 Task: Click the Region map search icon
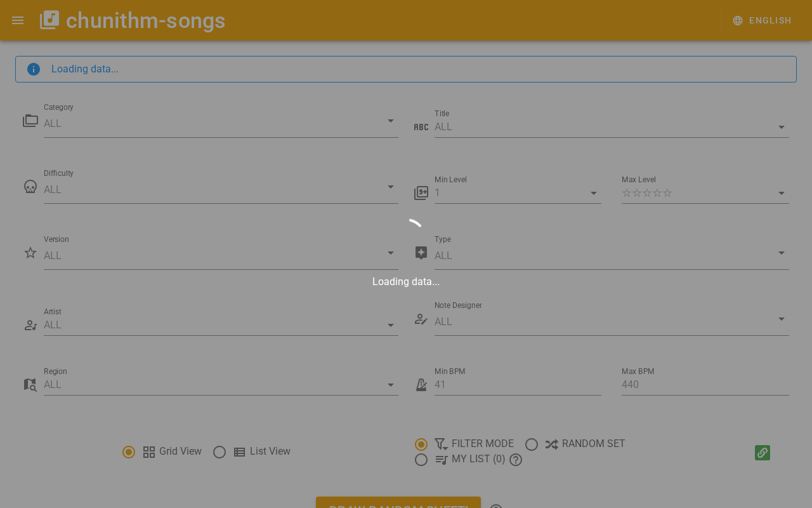pos(30,385)
